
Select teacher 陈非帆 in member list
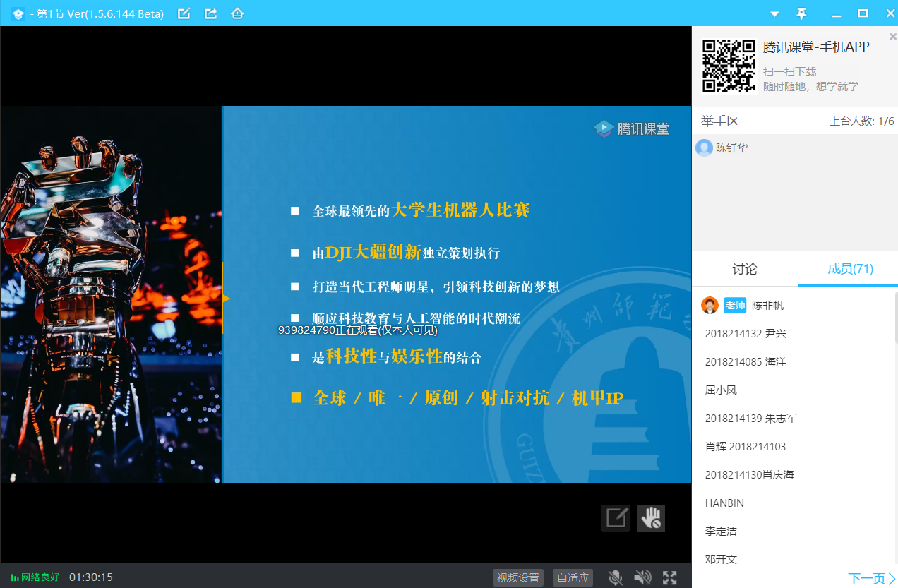[x=767, y=306]
